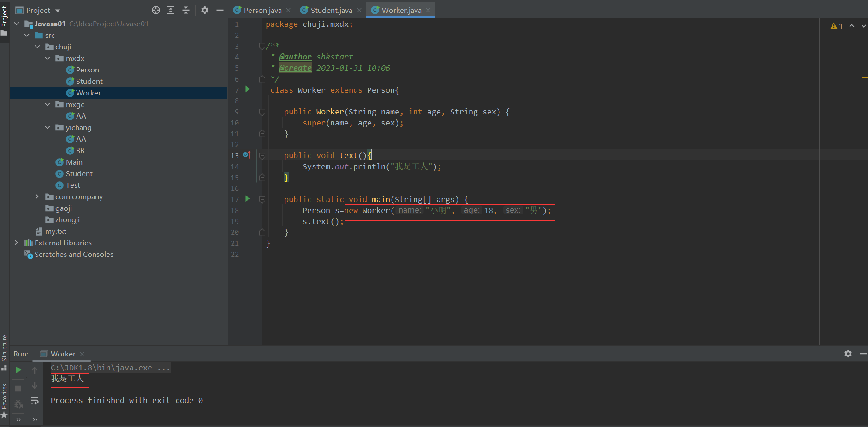
Task: Go to next highlighted problem arrow
Action: 863,26
